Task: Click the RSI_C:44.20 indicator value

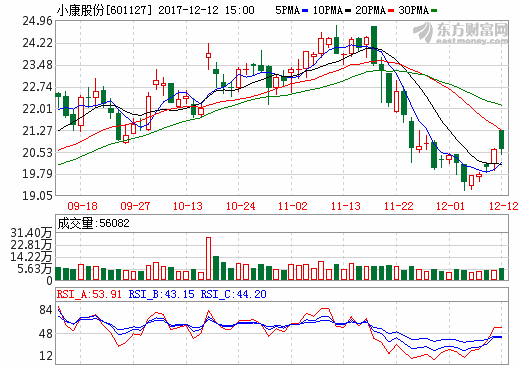Action: (x=233, y=294)
